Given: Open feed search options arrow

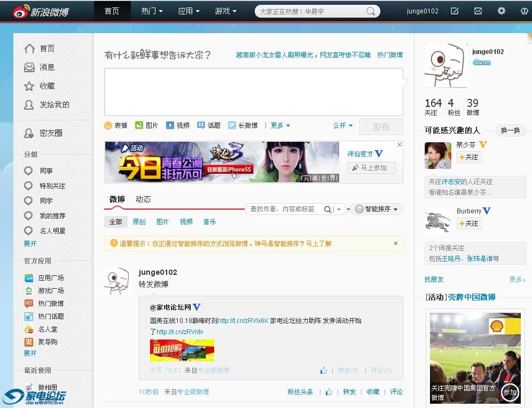Looking at the screenshot, I should pyautogui.click(x=339, y=210).
